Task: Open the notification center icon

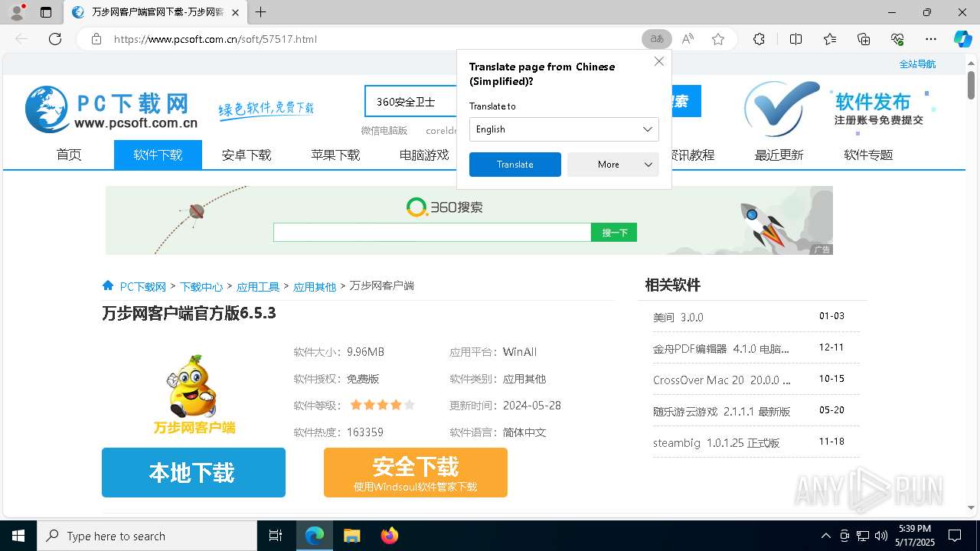Action: click(955, 536)
